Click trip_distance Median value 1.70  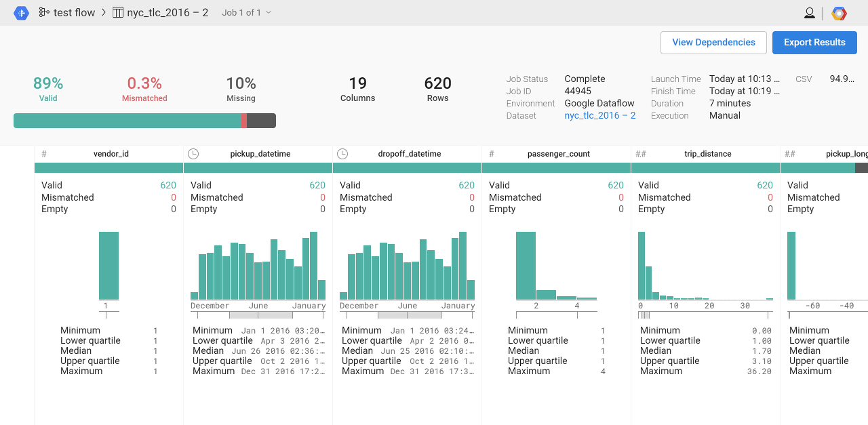click(763, 351)
